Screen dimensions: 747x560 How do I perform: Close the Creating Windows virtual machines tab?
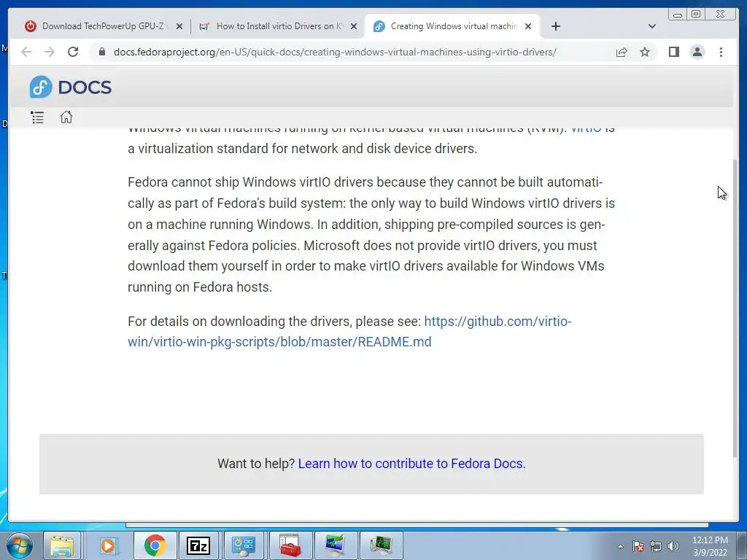[x=528, y=26]
